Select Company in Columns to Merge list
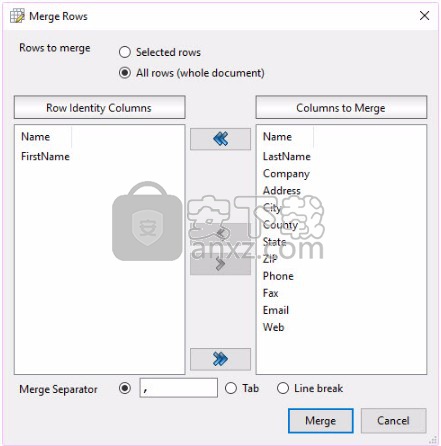The image size is (441, 446). pyautogui.click(x=286, y=174)
